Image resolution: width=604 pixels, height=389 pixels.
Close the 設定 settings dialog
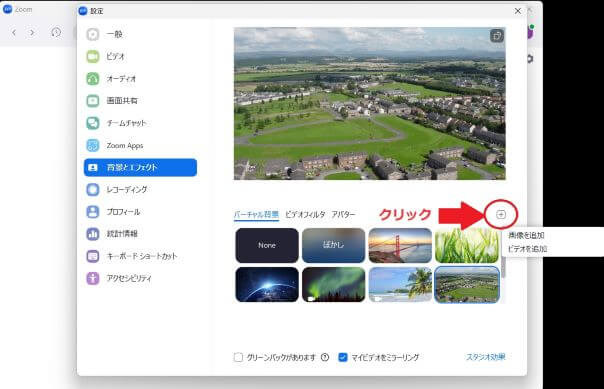pos(518,11)
